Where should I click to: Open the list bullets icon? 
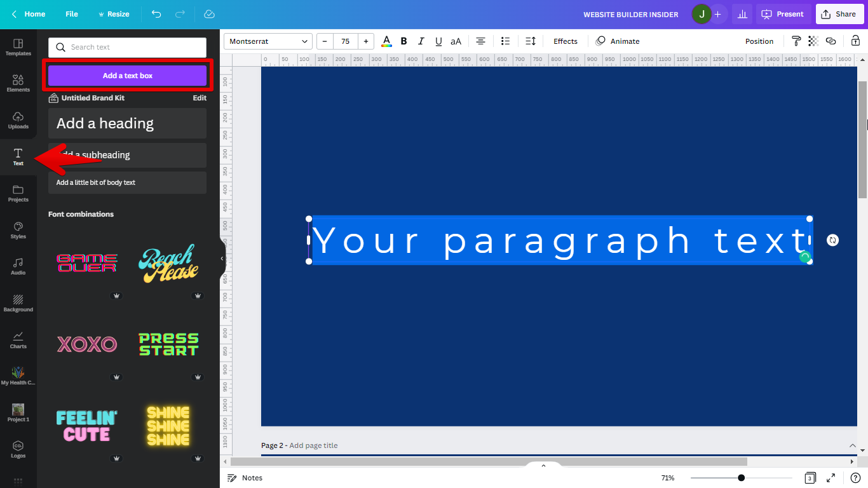(505, 41)
